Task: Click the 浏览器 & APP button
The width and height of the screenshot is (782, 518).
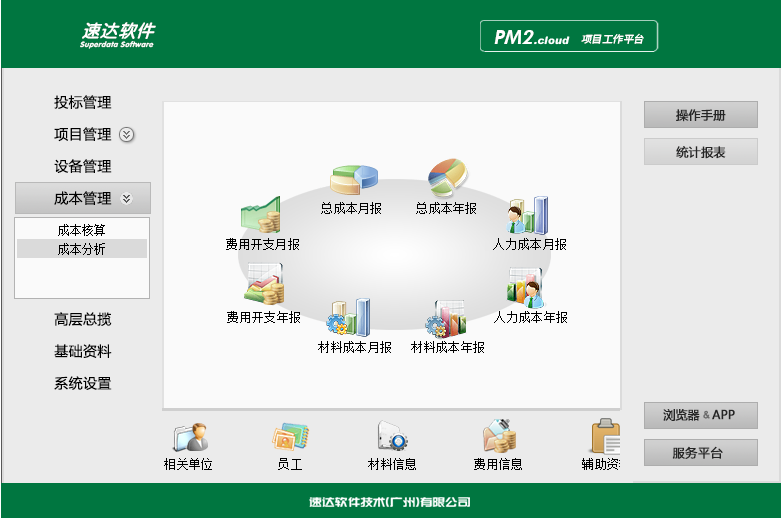Action: click(701, 415)
